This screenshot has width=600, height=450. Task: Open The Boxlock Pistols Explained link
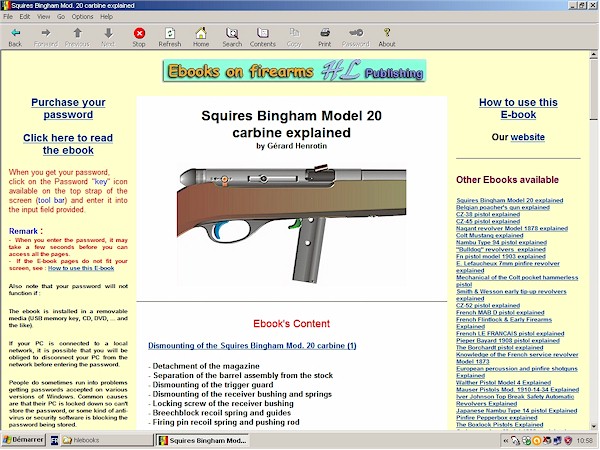(500, 424)
